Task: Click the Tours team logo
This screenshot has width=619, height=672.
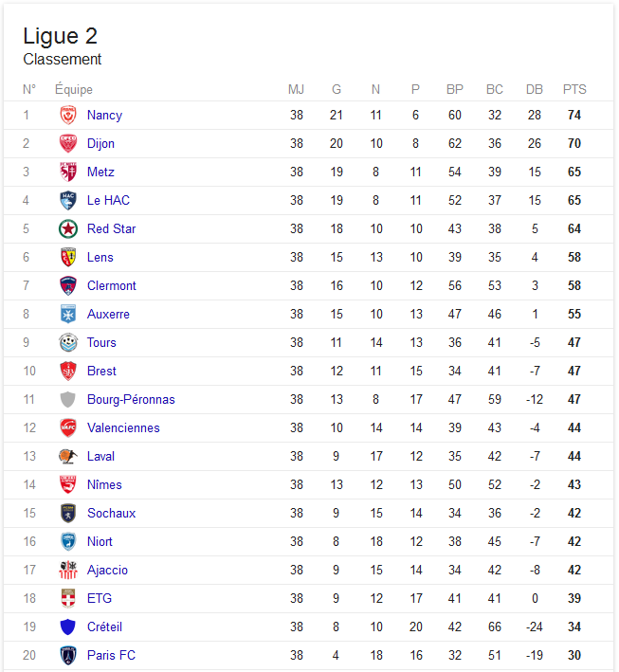Action: click(x=67, y=342)
